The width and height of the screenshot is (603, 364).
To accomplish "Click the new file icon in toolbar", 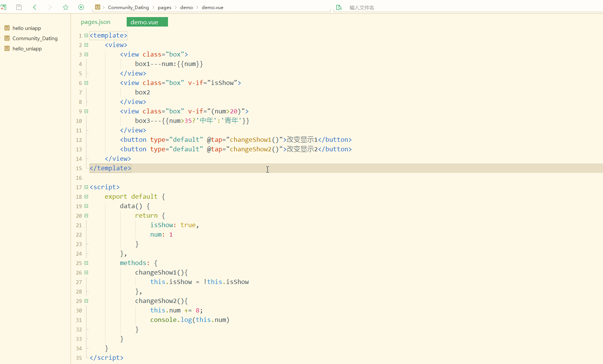I will [3, 7].
